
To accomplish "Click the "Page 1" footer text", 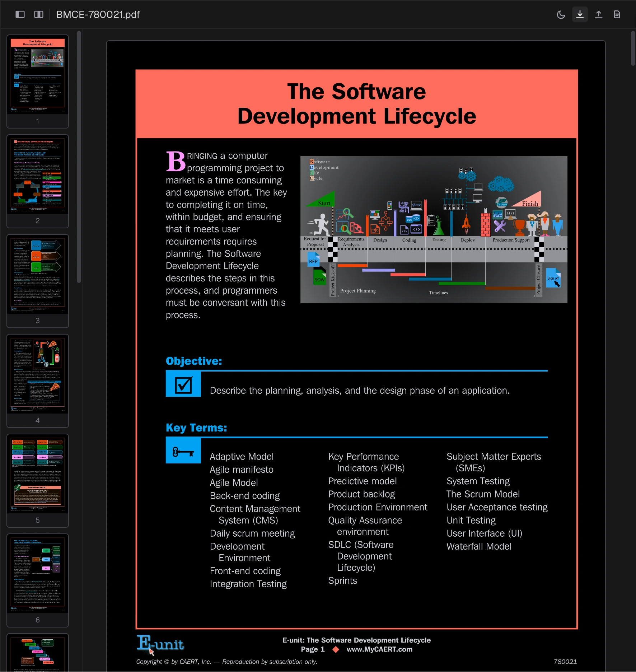I will (313, 649).
